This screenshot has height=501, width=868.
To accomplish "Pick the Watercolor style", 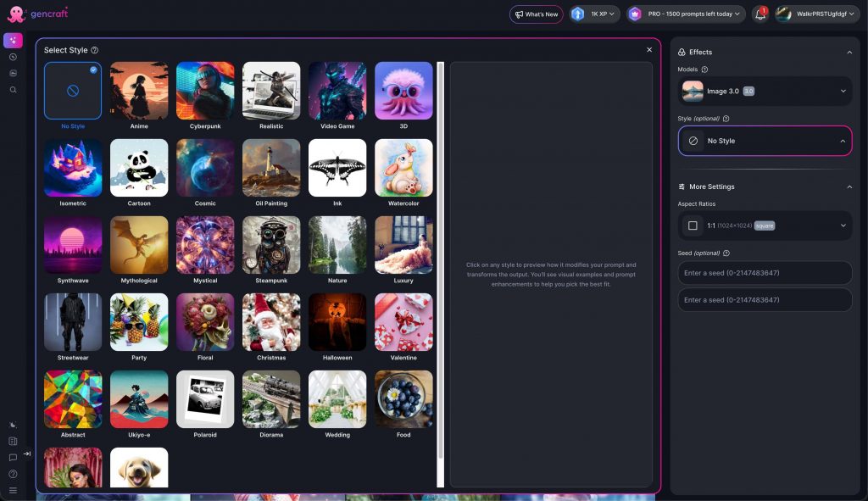I will (403, 168).
